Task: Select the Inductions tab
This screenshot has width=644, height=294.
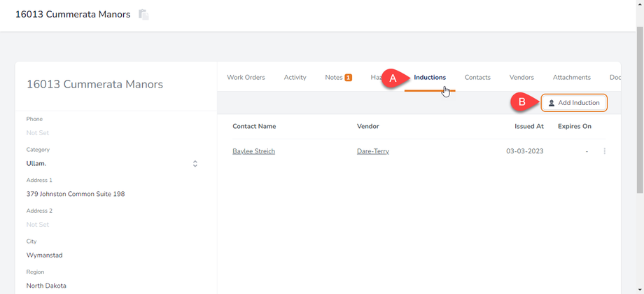Action: tap(430, 78)
